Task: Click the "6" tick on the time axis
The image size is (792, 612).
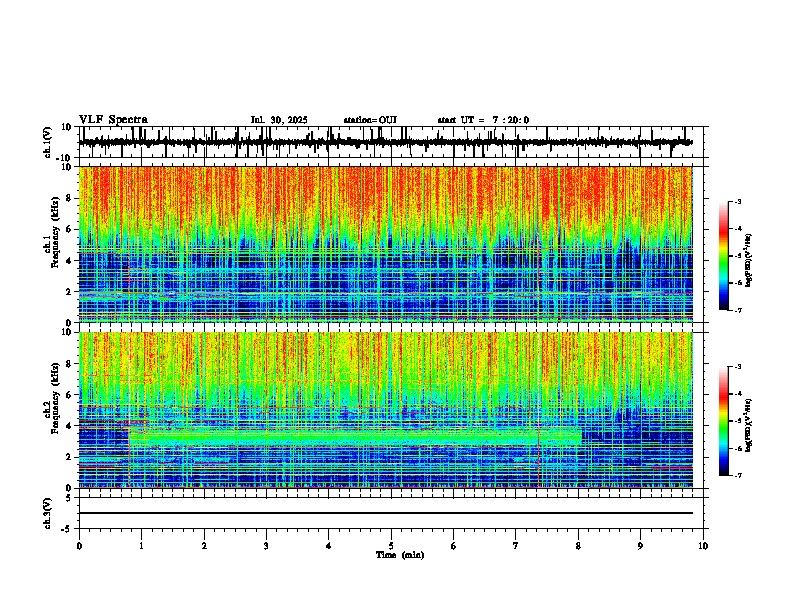Action: point(453,546)
